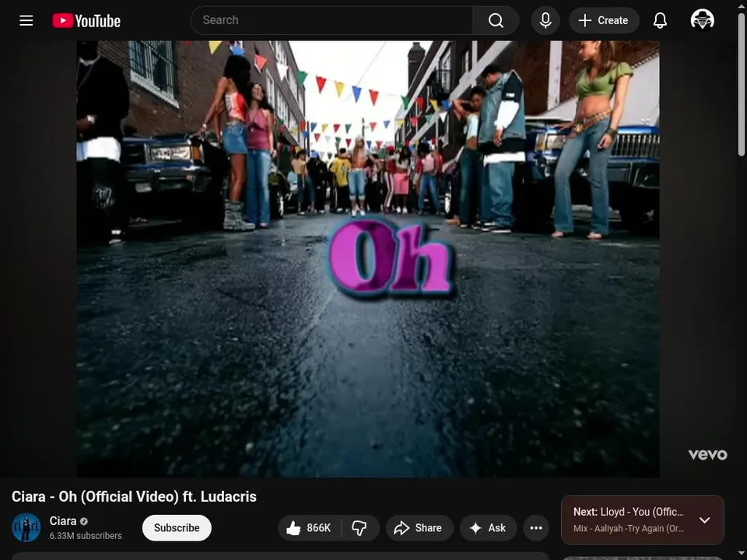Open the three-dot more actions menu
The height and width of the screenshot is (560, 747).
(x=536, y=527)
